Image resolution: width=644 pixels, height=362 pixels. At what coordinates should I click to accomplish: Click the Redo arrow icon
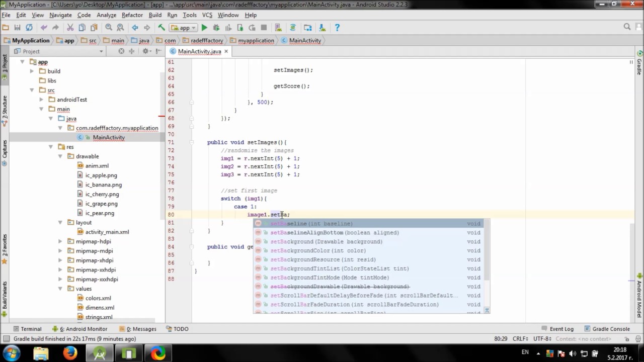(x=55, y=28)
